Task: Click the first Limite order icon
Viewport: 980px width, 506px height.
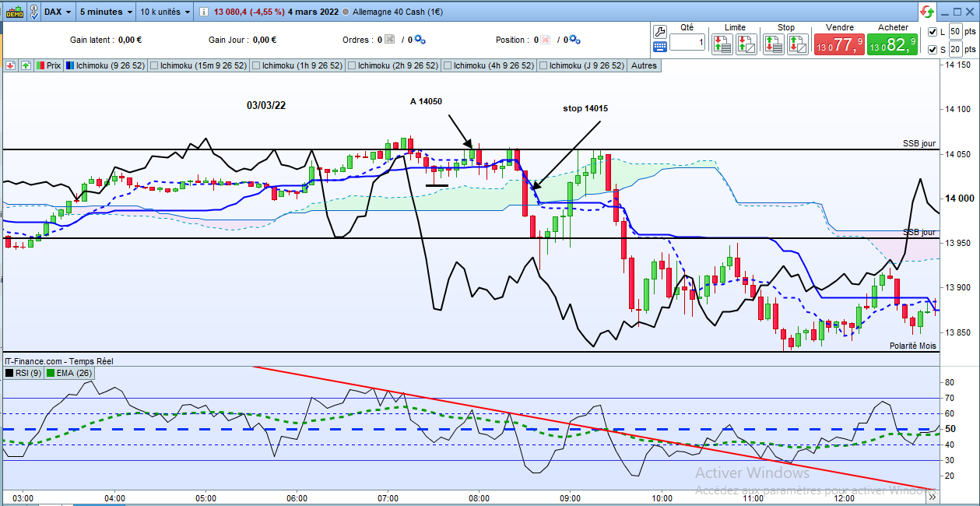Action: point(722,44)
